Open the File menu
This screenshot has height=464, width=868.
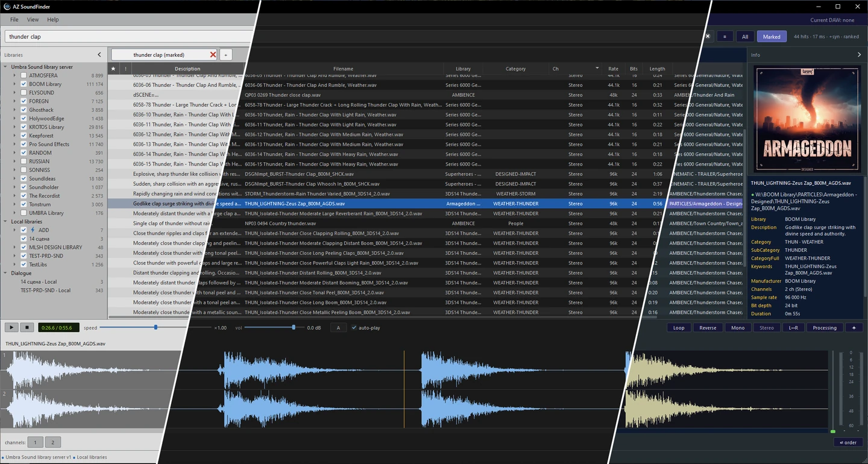pos(14,20)
